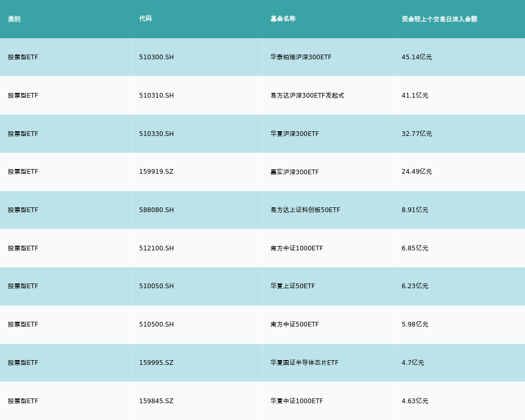Select the 华泰柏瑞沪深300ETF fund name
Screen dimensions: 525x420
tap(301, 57)
